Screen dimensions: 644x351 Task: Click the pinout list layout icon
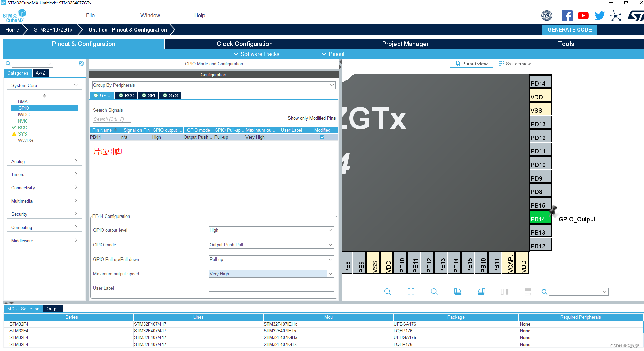click(528, 292)
